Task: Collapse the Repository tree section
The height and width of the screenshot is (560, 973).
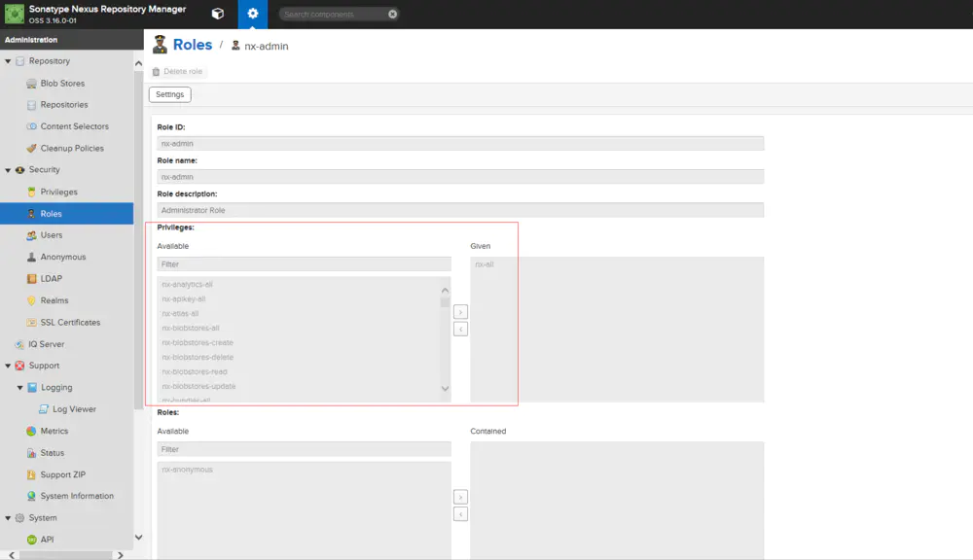Action: (8, 61)
